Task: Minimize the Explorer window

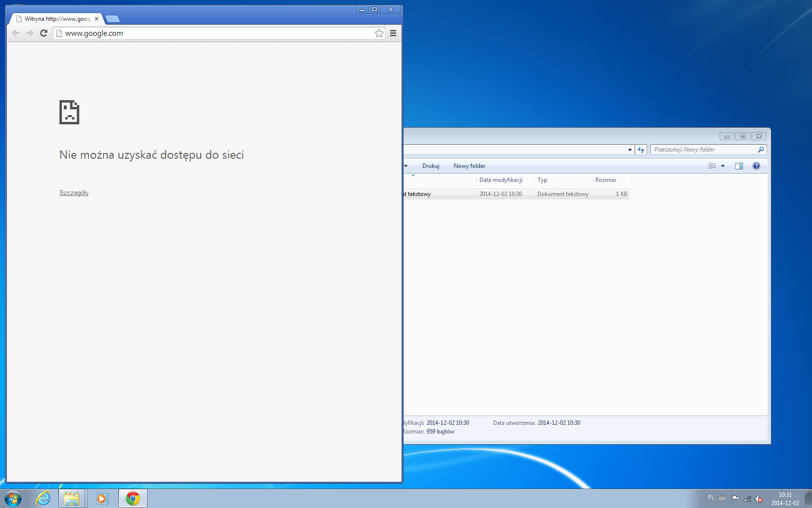Action: [x=727, y=136]
